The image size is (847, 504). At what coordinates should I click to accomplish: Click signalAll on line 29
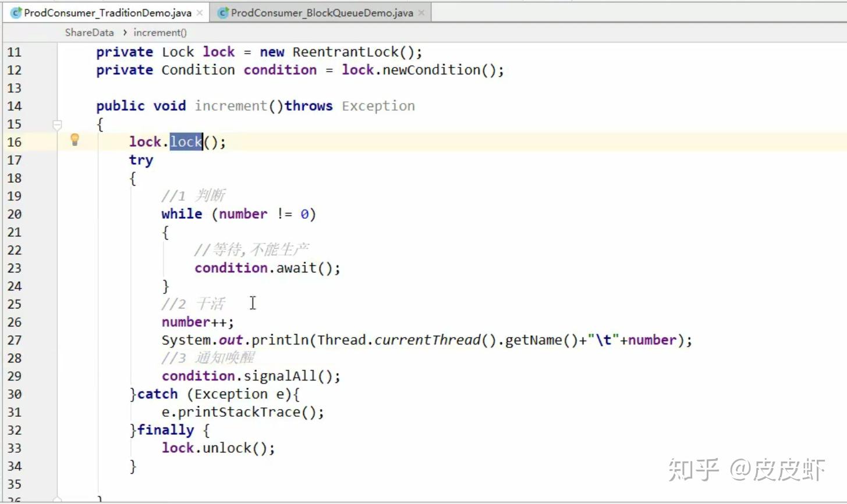(280, 377)
